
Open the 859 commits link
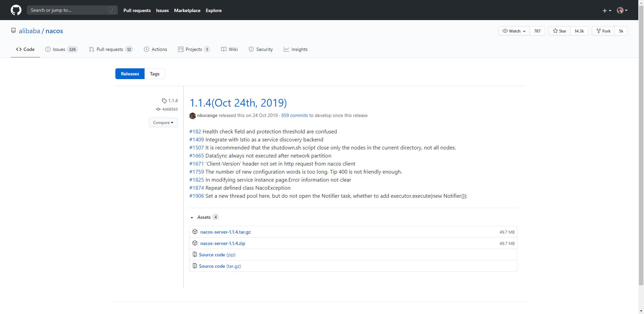294,115
